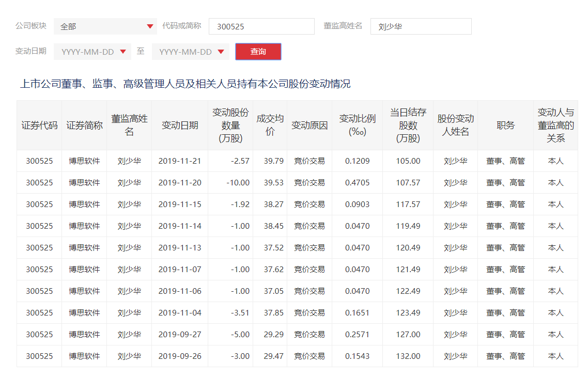Select the date cell 2019-11-13
The width and height of the screenshot is (588, 378).
point(180,248)
